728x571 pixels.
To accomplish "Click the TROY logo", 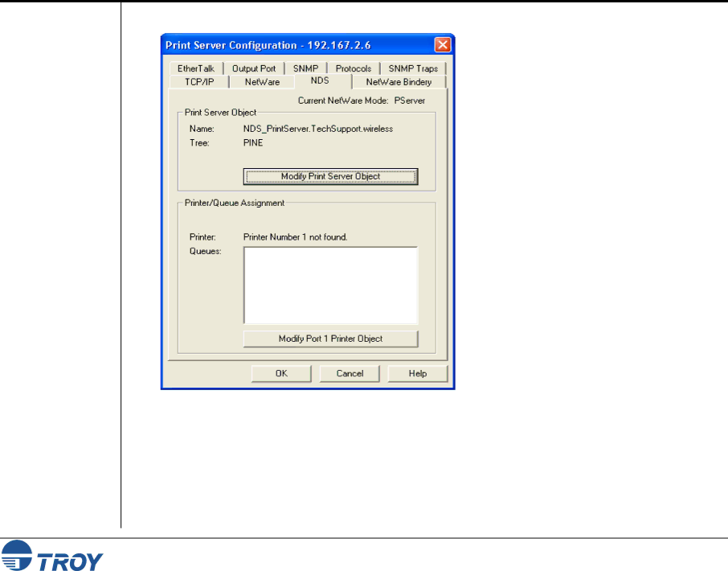I will 53,555.
